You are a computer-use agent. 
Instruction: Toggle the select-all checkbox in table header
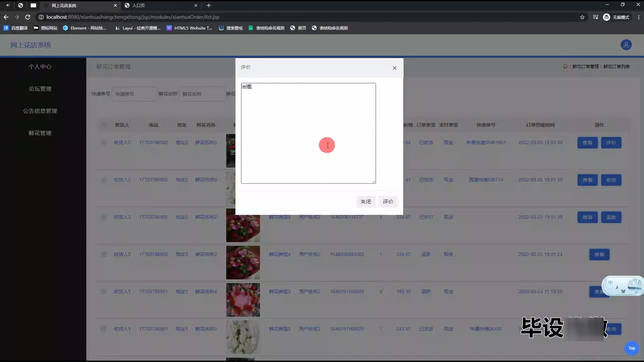(104, 125)
